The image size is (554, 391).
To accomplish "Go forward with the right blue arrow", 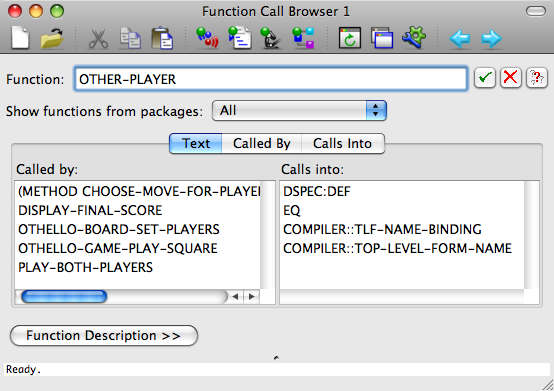I will [491, 38].
